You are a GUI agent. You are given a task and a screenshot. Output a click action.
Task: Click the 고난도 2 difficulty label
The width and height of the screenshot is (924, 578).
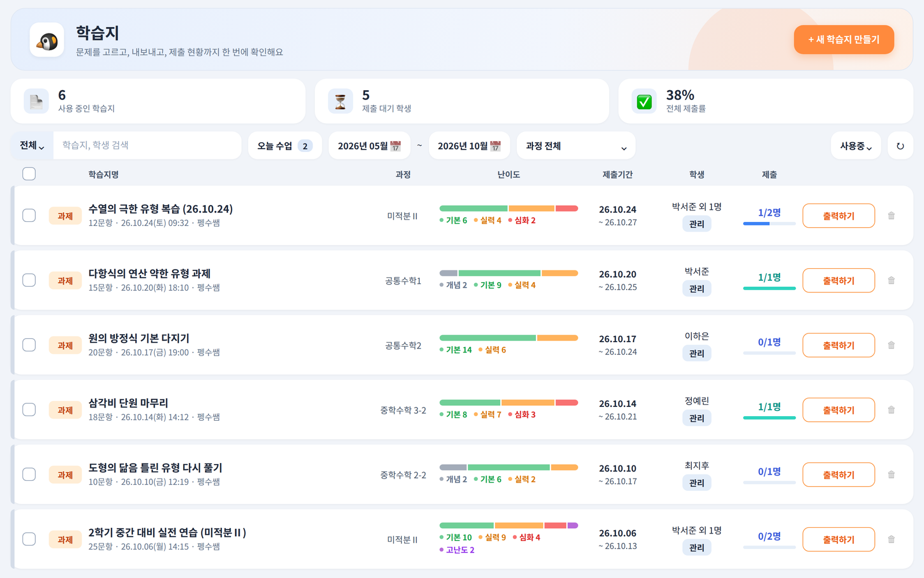[457, 550]
